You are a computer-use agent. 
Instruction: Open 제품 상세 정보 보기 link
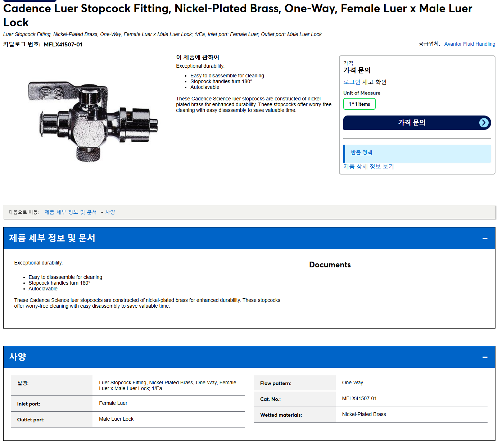pyautogui.click(x=369, y=167)
